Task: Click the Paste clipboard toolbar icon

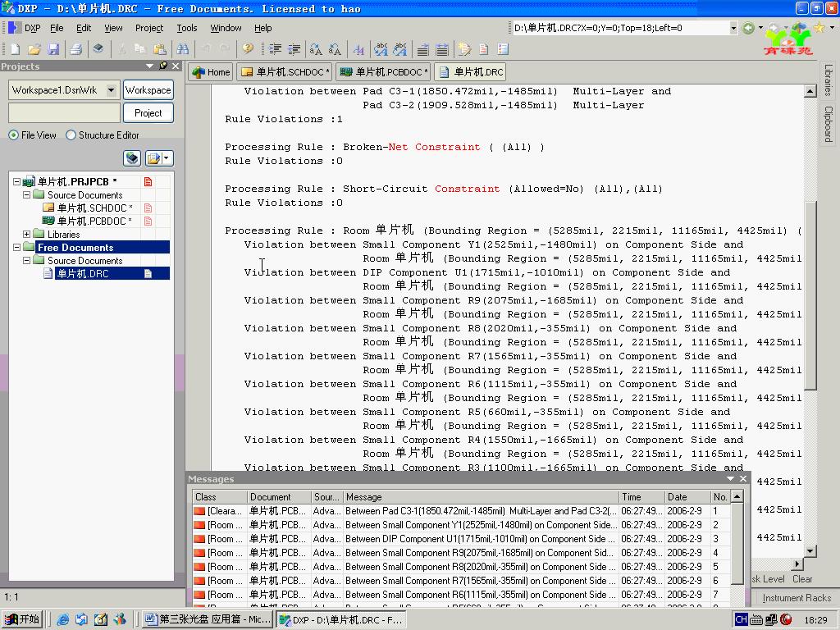Action: point(160,49)
